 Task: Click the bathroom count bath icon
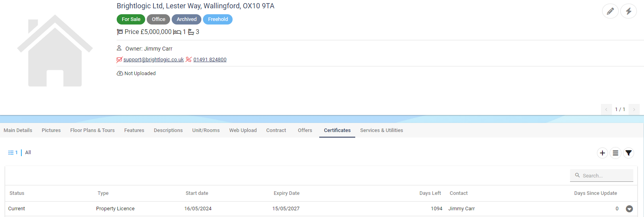coord(191,32)
